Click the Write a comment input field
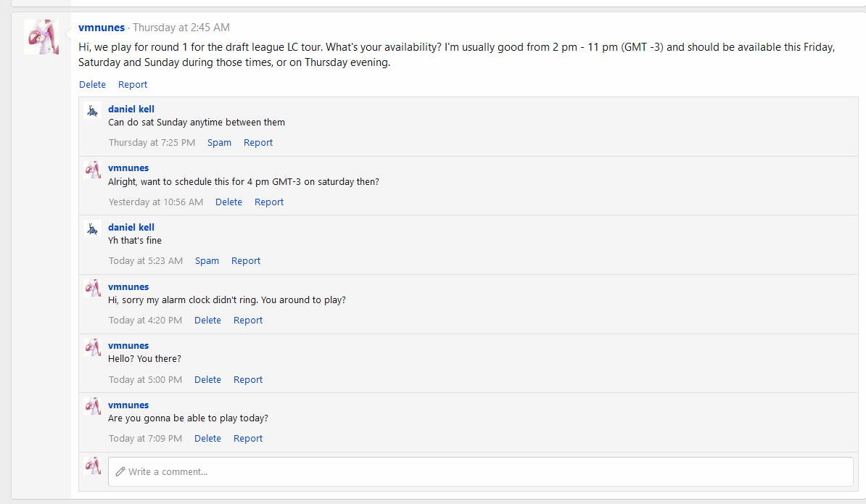The height and width of the screenshot is (504, 866). click(480, 471)
